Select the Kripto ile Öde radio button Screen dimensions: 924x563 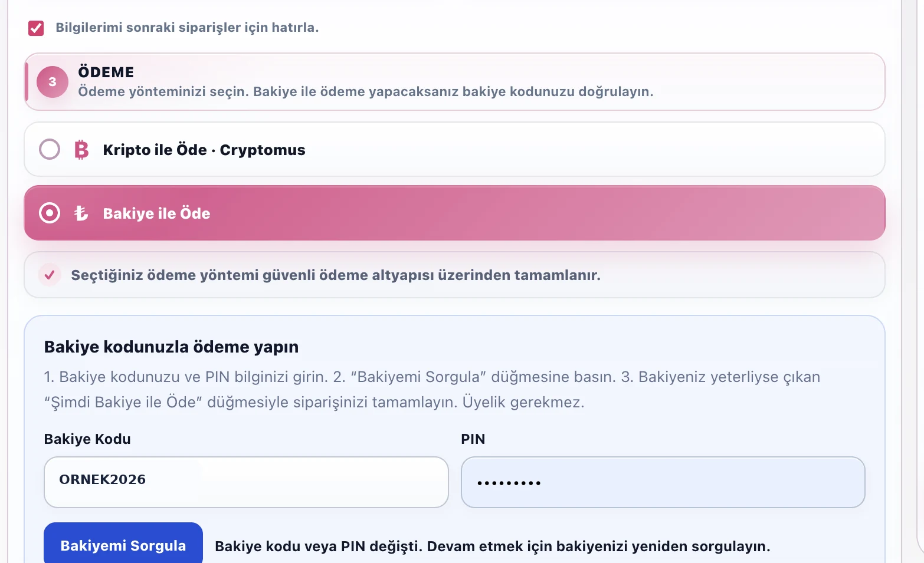pyautogui.click(x=50, y=149)
